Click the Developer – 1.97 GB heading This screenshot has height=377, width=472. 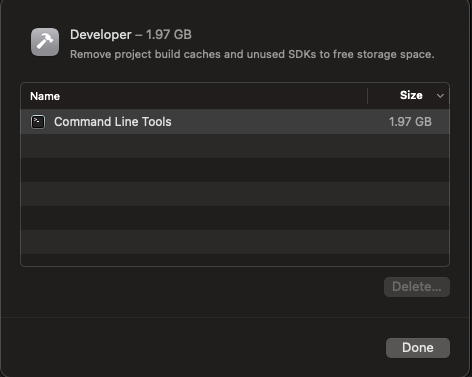[x=131, y=35]
